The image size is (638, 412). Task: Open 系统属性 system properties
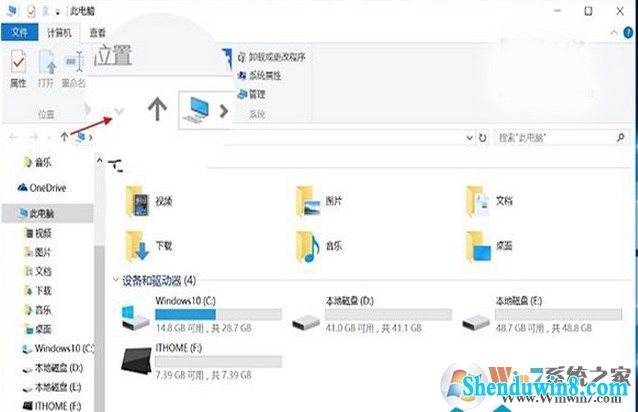[259, 75]
